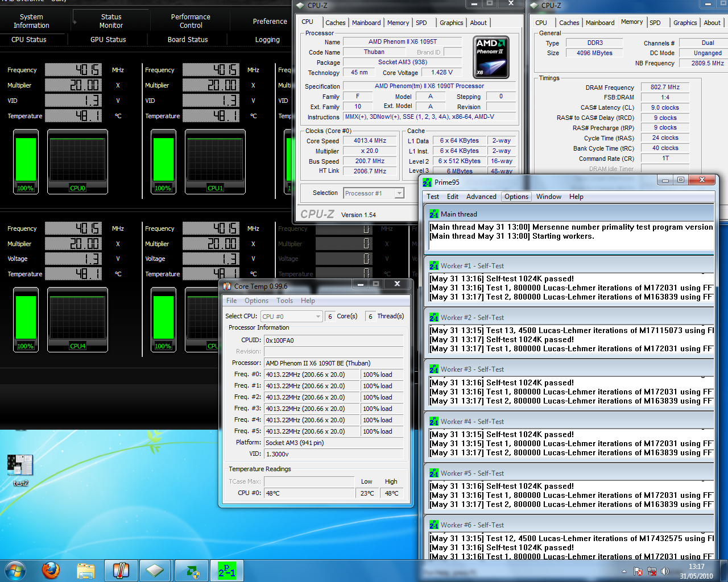This screenshot has width=728, height=582.
Task: Open the Edit menu in Prime95
Action: click(x=453, y=197)
